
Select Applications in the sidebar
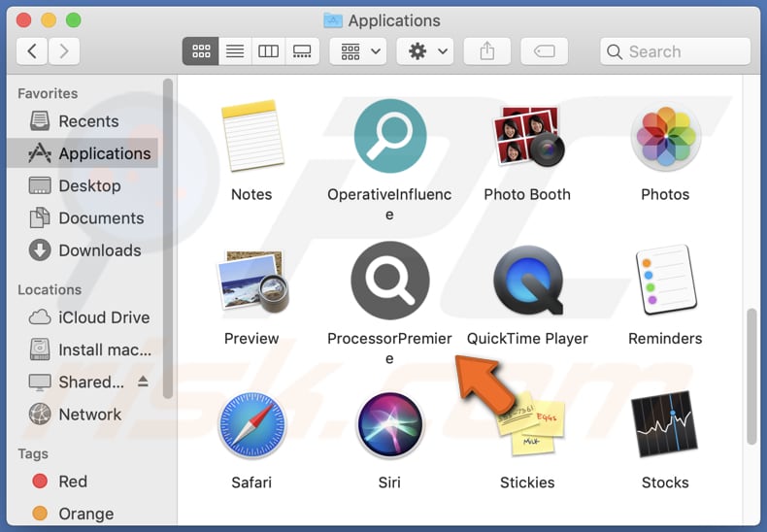[x=83, y=153]
